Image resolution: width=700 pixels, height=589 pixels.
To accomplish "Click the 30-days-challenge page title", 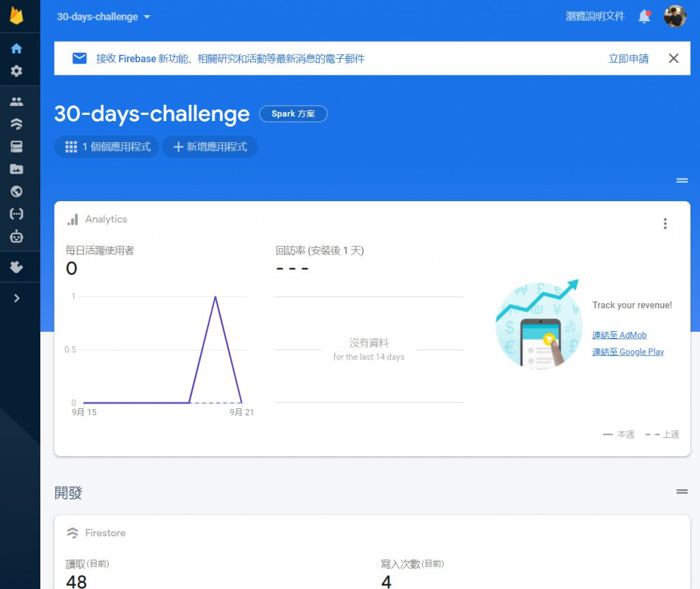I will point(152,114).
